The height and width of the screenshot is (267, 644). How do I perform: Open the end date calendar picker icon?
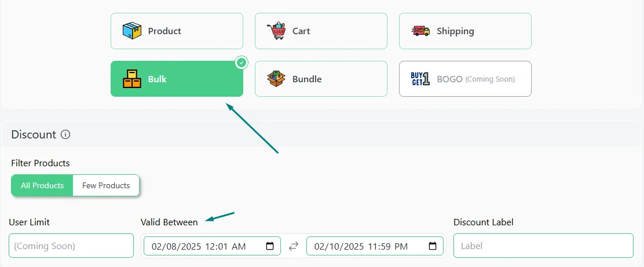pyautogui.click(x=433, y=246)
